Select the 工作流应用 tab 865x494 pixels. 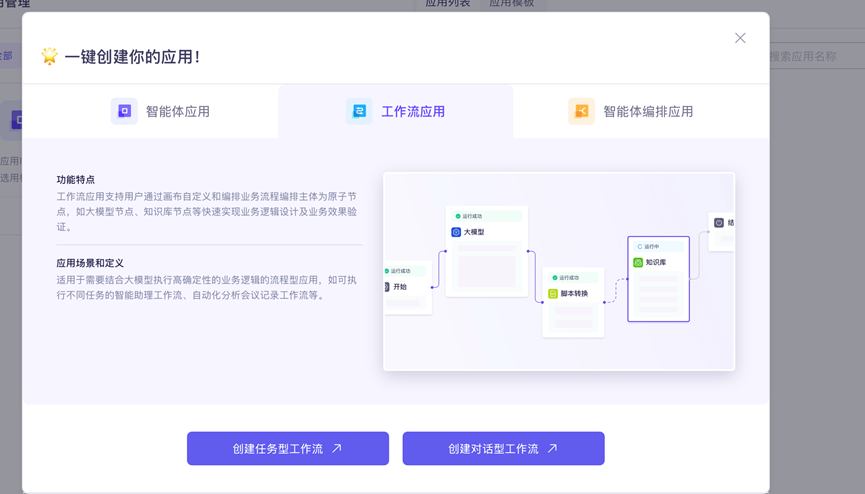pos(396,111)
